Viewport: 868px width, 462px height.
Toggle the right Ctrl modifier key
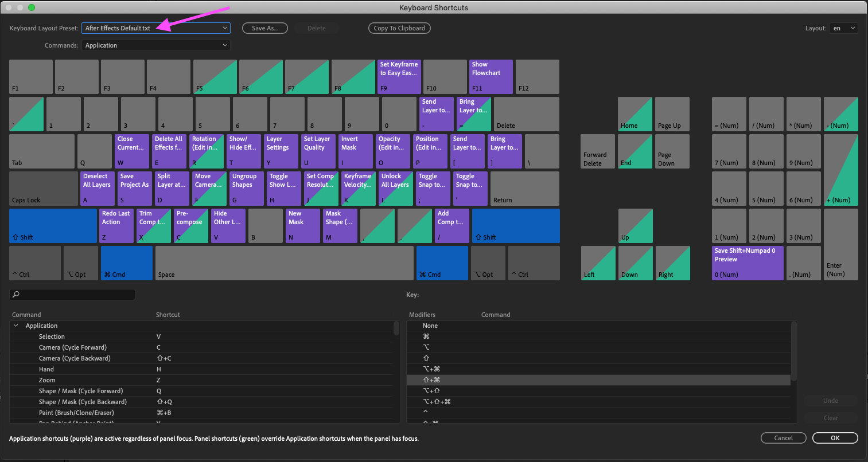click(534, 263)
